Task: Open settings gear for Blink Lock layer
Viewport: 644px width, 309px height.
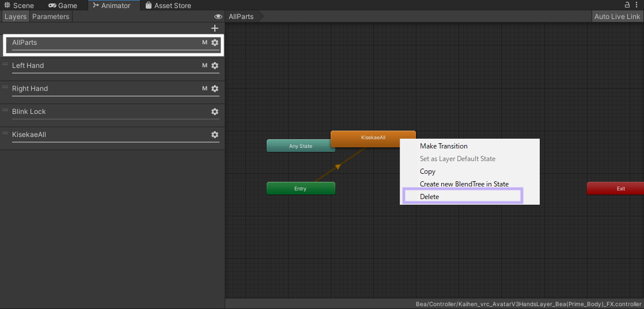Action: [215, 112]
